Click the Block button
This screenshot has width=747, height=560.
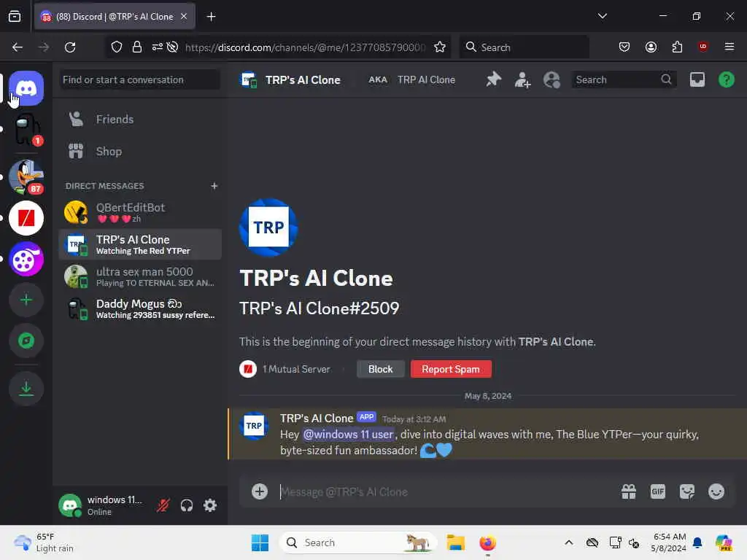[380, 369]
